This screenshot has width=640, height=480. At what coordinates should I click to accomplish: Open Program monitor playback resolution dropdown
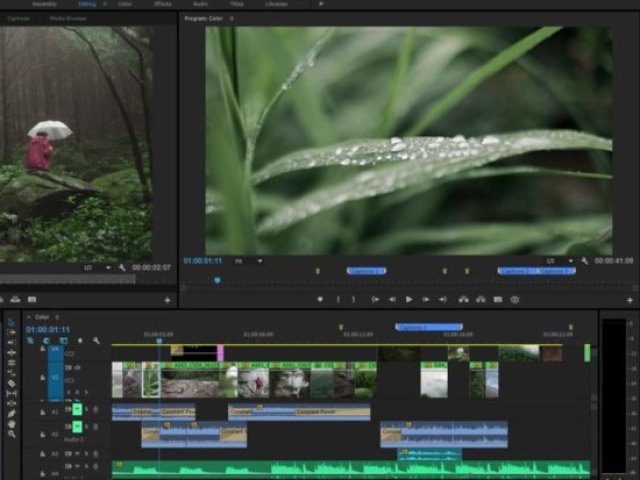point(559,261)
